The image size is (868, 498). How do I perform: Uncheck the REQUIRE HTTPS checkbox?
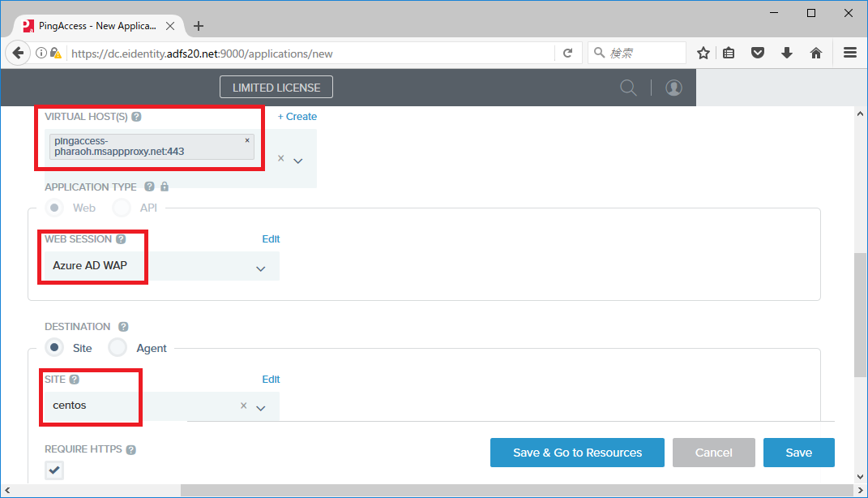coord(53,470)
